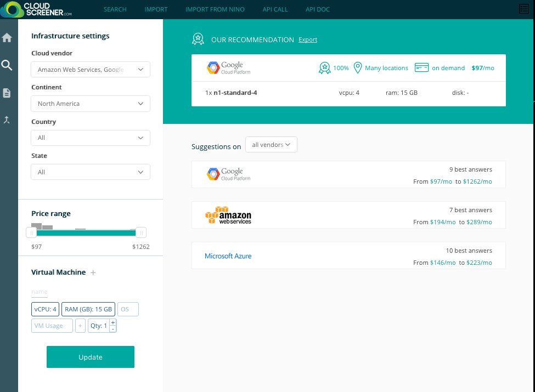Click the OS field

pos(128,309)
